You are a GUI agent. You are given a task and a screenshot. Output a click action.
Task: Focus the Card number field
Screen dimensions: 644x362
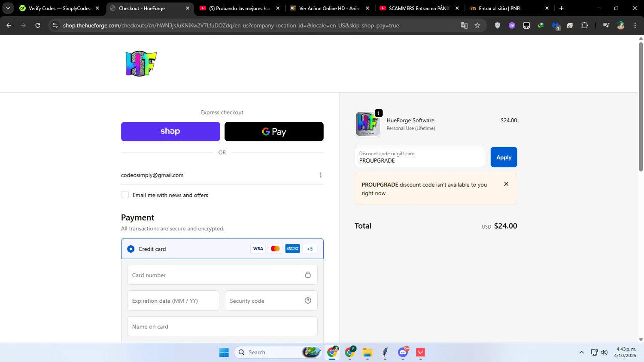point(222,275)
